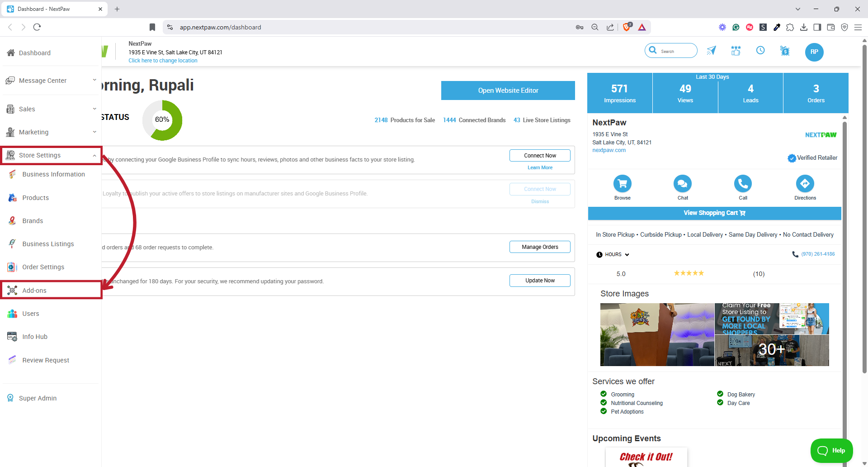Click the 571 Impressions stat
868x467 pixels.
point(620,93)
